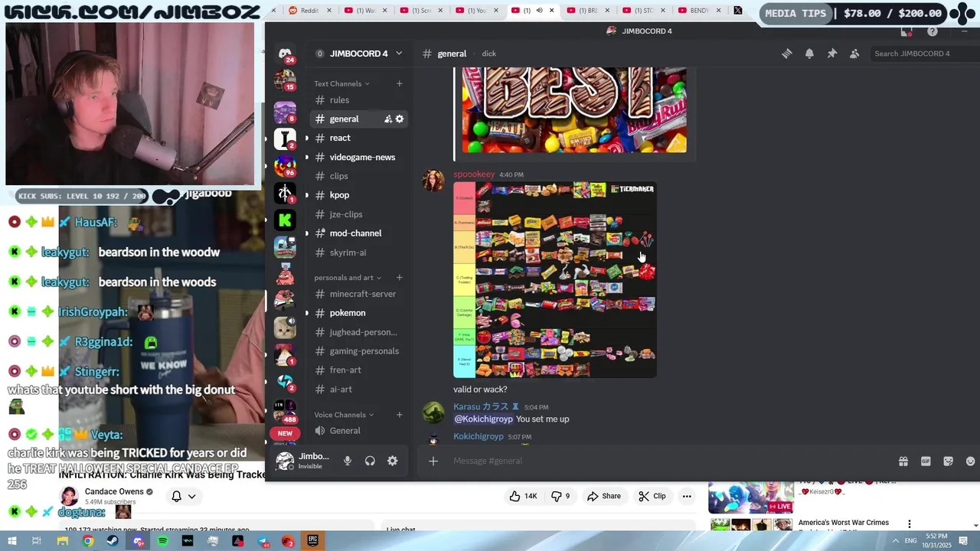Open the candy tier list image by spoookeey
The height and width of the screenshot is (551, 980).
[555, 280]
